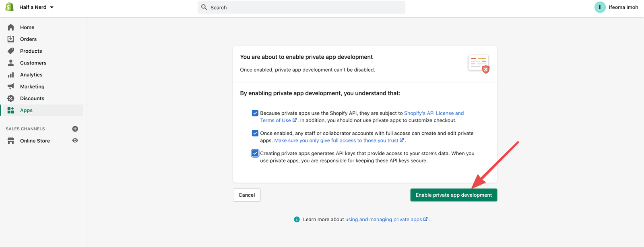Image resolution: width=644 pixels, height=247 pixels.
Task: Click text Once enabled can't be disabled
Action: pyautogui.click(x=308, y=70)
